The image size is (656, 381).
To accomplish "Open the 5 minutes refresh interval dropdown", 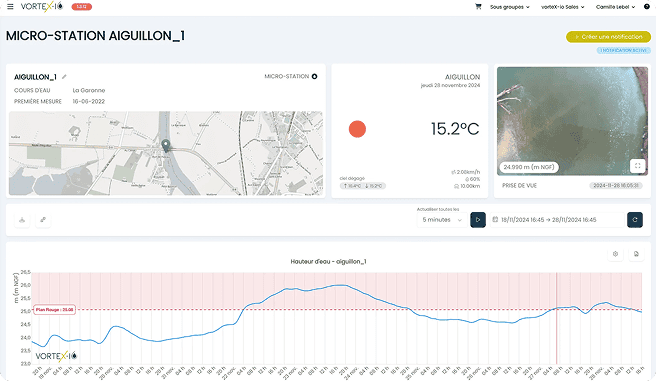I will point(442,220).
